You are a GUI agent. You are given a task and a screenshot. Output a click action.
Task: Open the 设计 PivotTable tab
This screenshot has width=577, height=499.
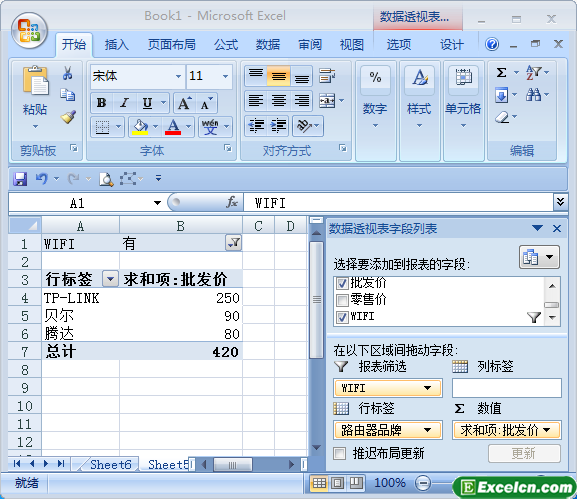coord(452,45)
